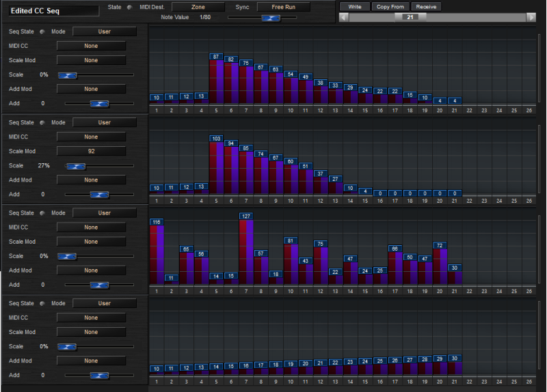Click the Scale slider handle at 27%

pyautogui.click(x=75, y=166)
